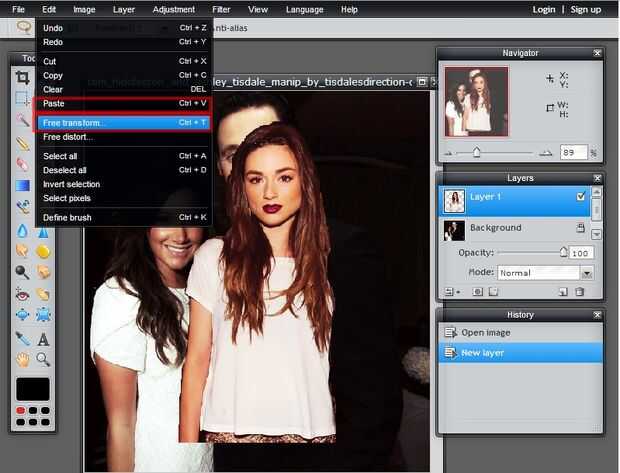Screen dimensions: 620x473
Task: Select the Burn tool
Action: pos(43,272)
